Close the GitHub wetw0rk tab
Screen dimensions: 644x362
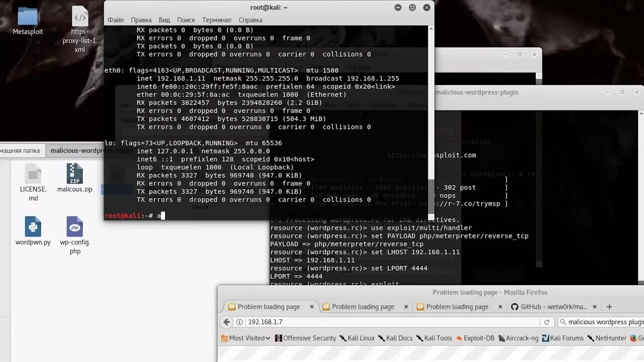point(594,307)
